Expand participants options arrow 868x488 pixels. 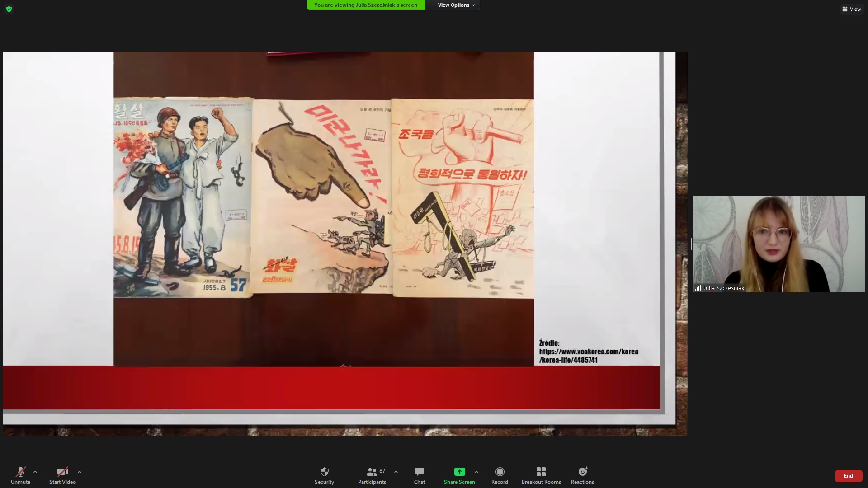[396, 472]
